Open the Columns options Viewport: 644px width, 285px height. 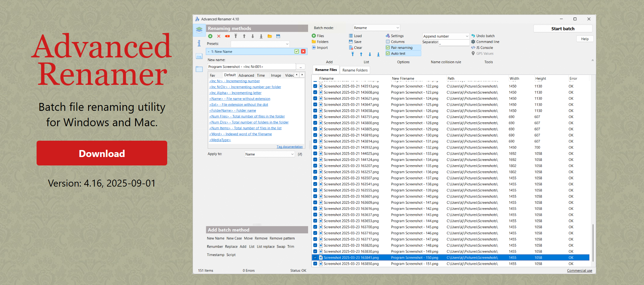coord(395,42)
